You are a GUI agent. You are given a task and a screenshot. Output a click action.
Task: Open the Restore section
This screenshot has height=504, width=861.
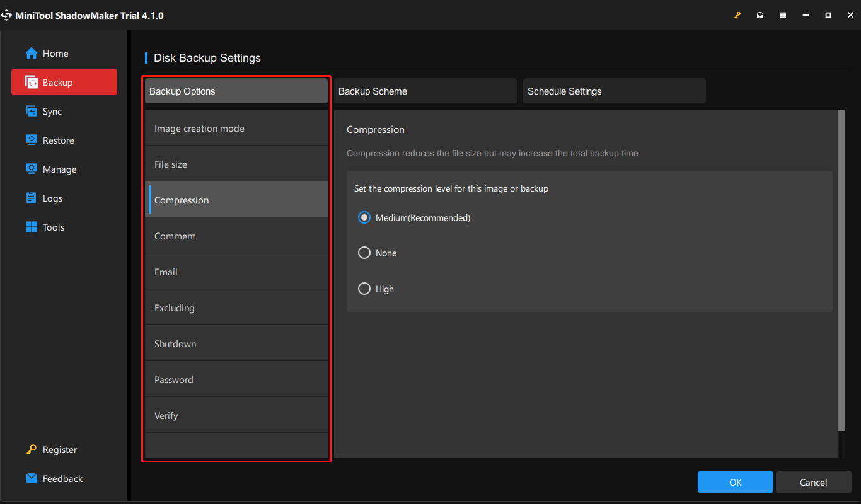(x=57, y=140)
